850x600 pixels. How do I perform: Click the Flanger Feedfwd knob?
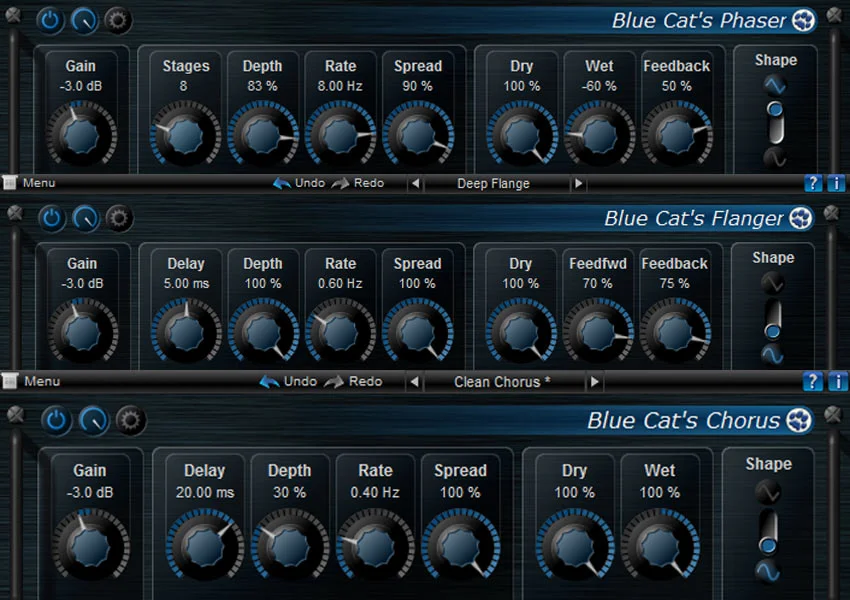[x=597, y=331]
